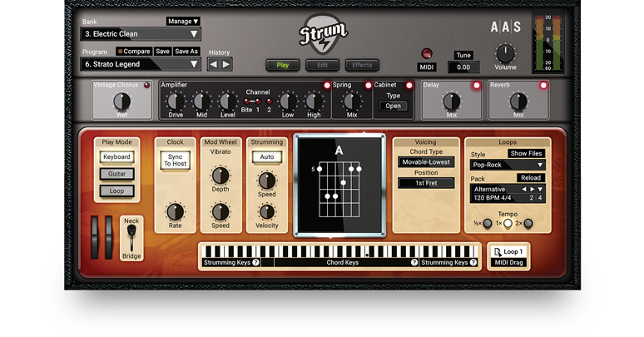Click the history back arrow
644x337 pixels.
tap(214, 65)
